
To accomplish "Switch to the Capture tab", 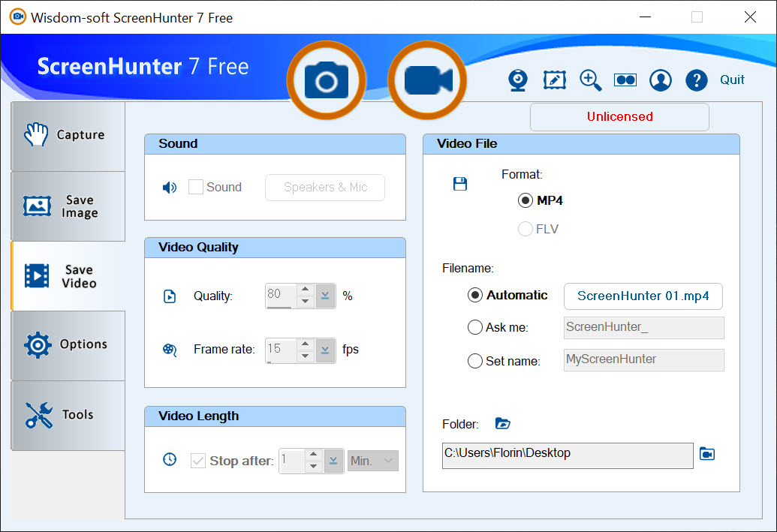I will point(68,136).
